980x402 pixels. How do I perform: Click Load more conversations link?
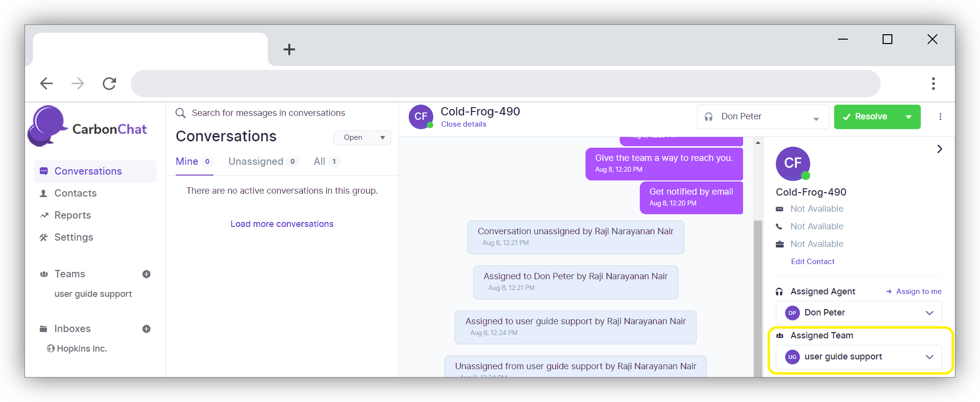click(282, 224)
